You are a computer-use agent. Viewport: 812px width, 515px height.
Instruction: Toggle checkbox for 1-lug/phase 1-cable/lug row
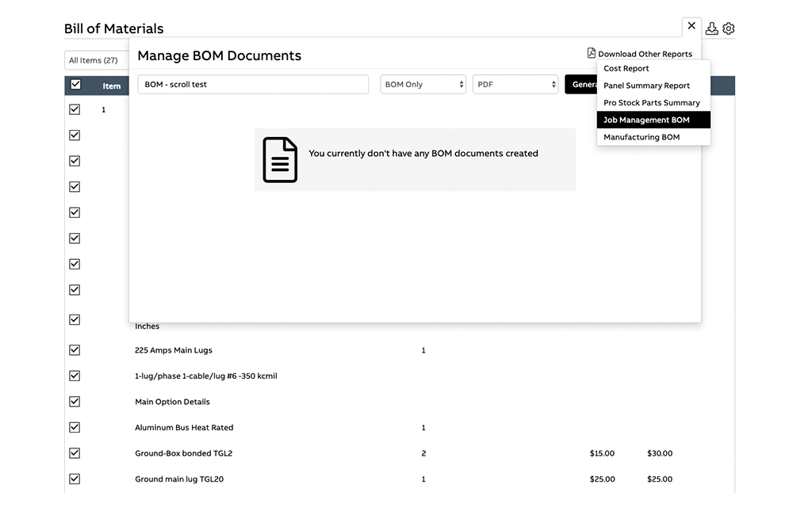75,376
